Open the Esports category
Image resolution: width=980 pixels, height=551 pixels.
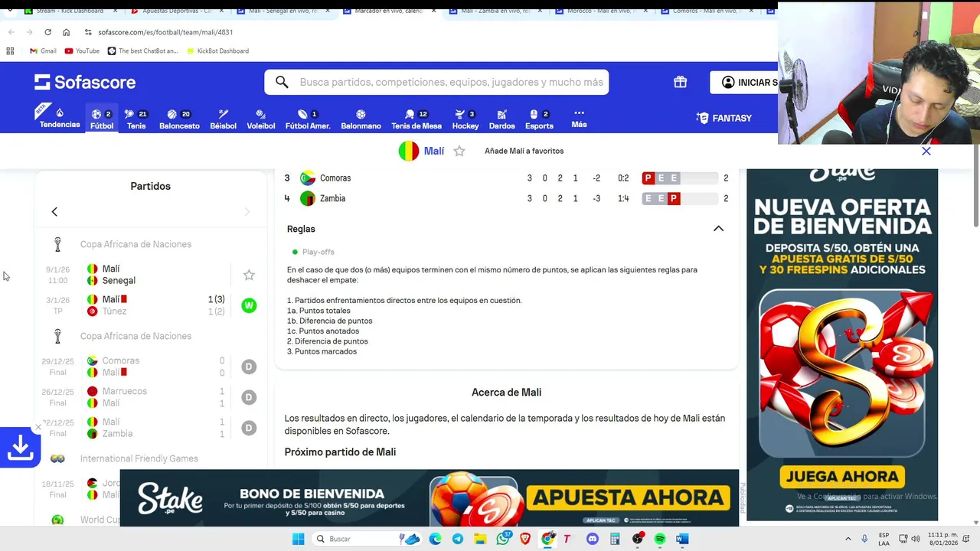click(x=539, y=118)
